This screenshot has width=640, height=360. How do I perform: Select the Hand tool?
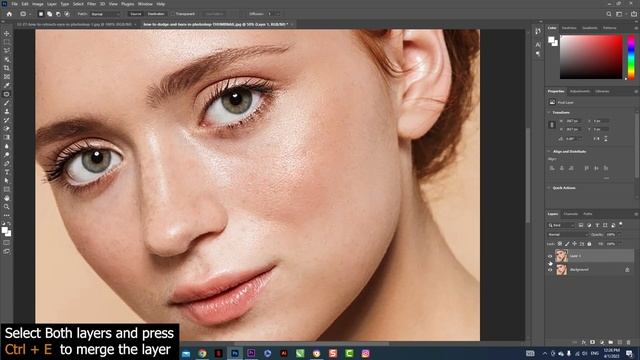point(7,198)
